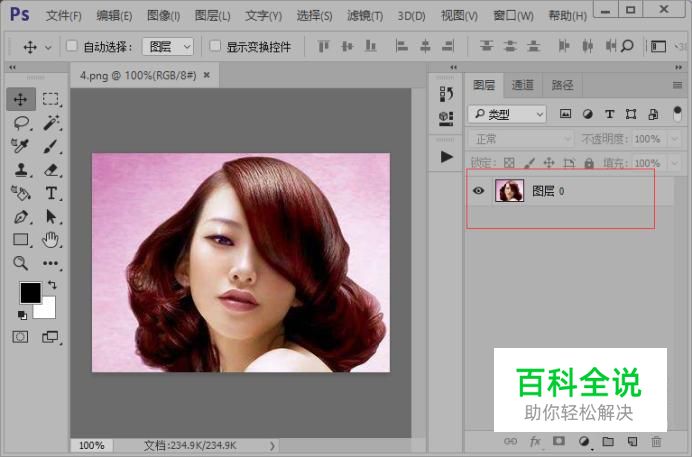
Task: Filter layers by shape layers icon
Action: 631,114
